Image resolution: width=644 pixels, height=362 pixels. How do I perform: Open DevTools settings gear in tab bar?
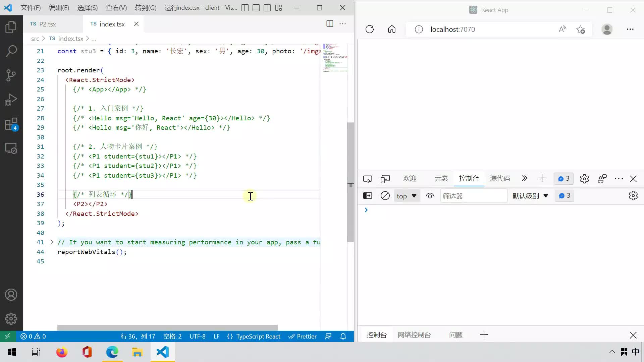(584, 179)
